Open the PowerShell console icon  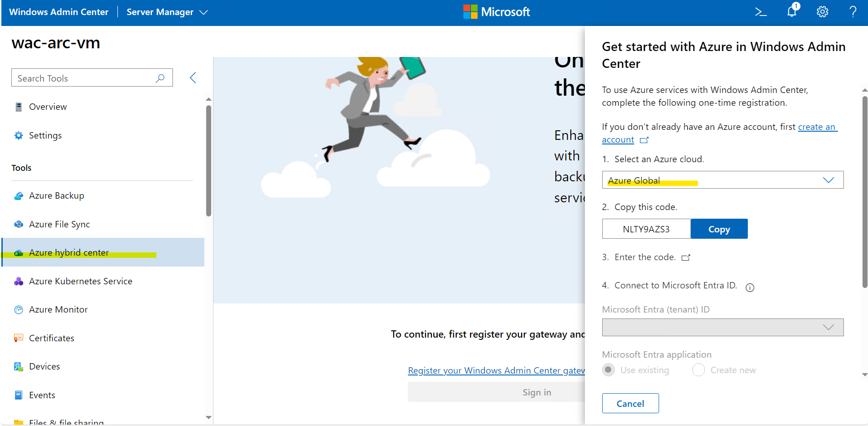tap(761, 12)
